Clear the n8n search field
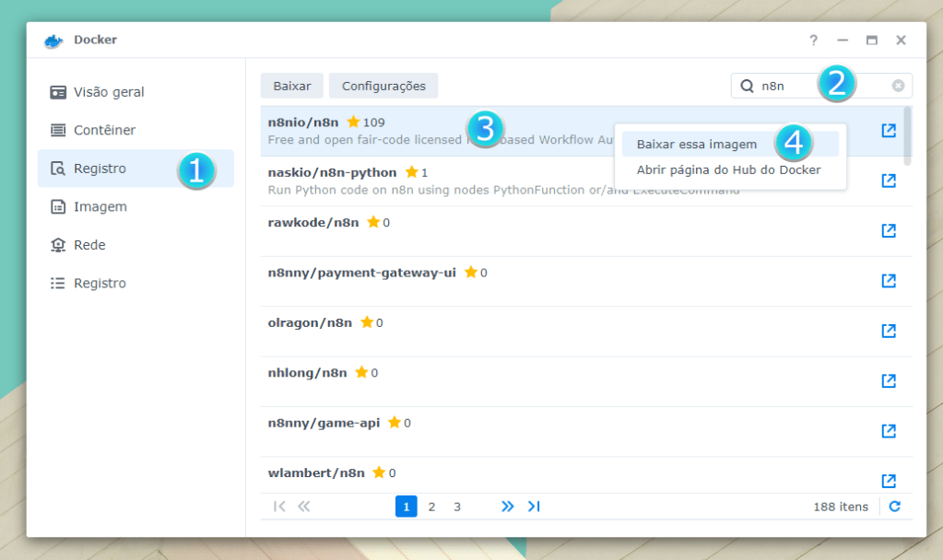Viewport: 943px width, 560px height. click(x=898, y=86)
